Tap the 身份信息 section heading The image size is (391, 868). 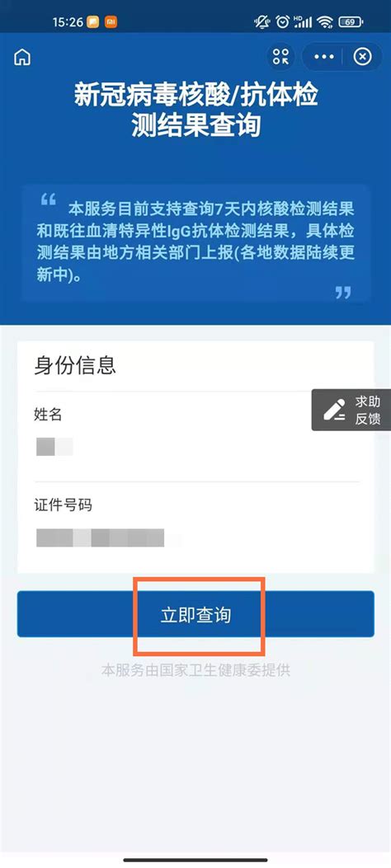(75, 365)
